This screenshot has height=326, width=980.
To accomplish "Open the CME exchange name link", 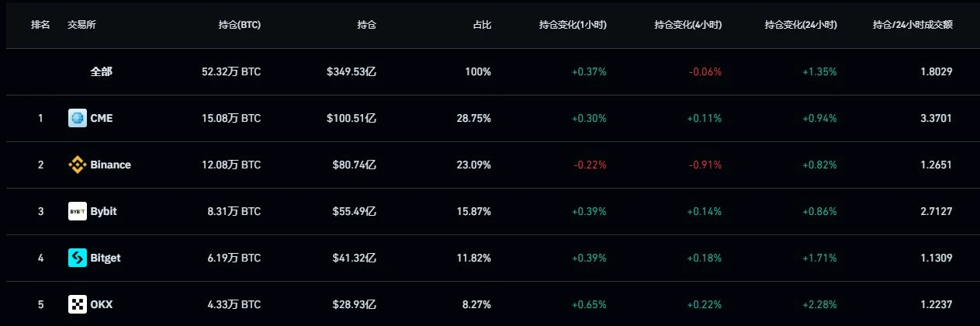I will point(102,118).
